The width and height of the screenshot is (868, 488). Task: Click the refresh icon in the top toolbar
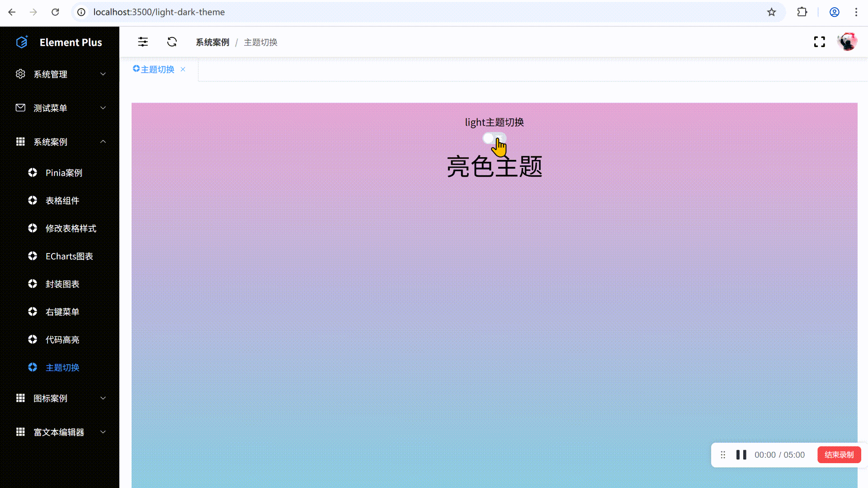click(172, 42)
